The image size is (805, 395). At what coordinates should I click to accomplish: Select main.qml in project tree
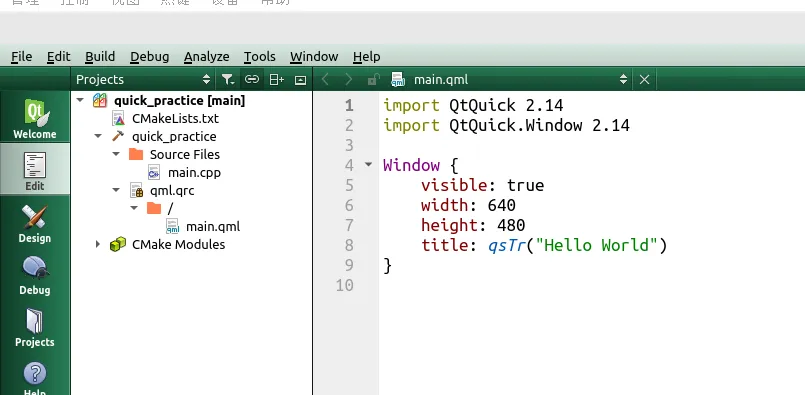coord(213,227)
